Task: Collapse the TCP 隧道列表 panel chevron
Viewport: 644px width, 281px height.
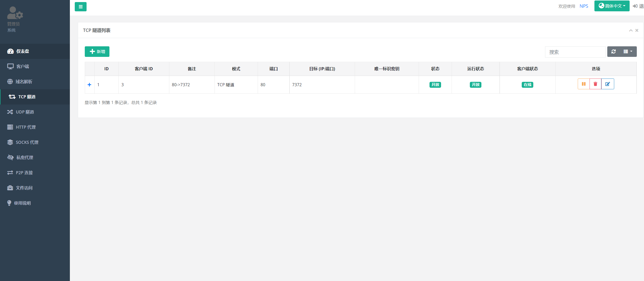Action: 631,30
